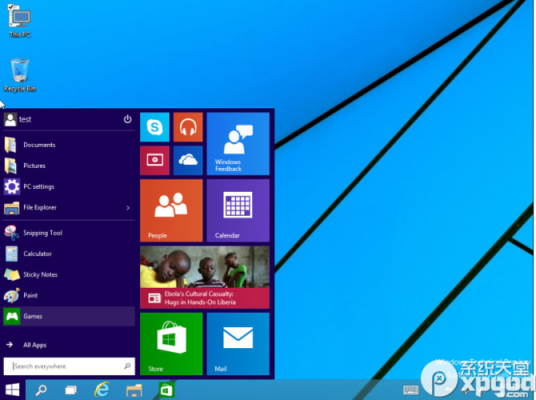Open the Ebola news story tile
The width and height of the screenshot is (536, 400).
[205, 277]
